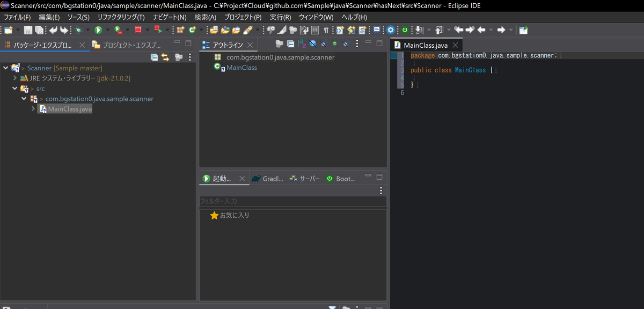The image size is (644, 309).
Task: Toggle Hide Non-Public Members green dot
Action: 335,44
